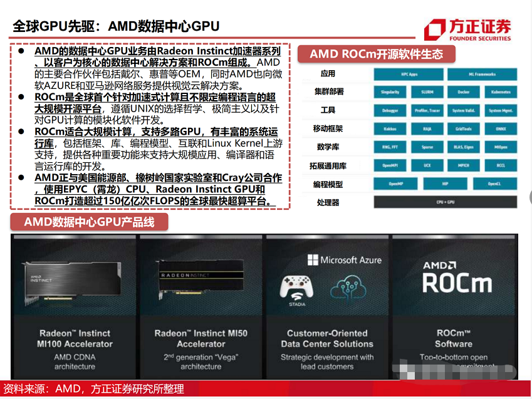Click the 资料来源 source footer text

tap(93, 389)
